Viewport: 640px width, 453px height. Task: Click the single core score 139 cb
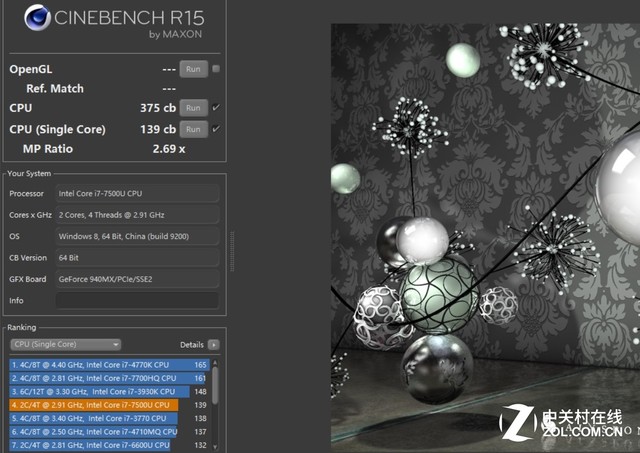(158, 129)
